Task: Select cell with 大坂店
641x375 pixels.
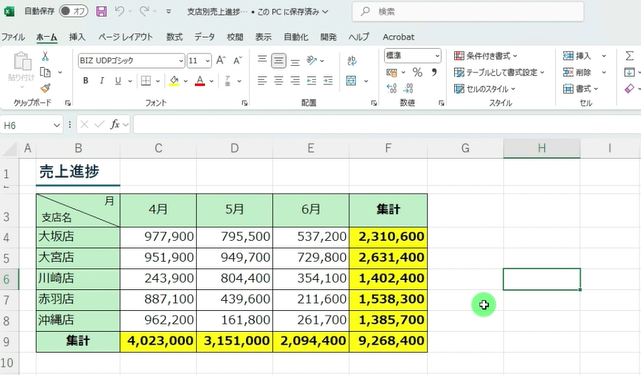Action: [78, 237]
